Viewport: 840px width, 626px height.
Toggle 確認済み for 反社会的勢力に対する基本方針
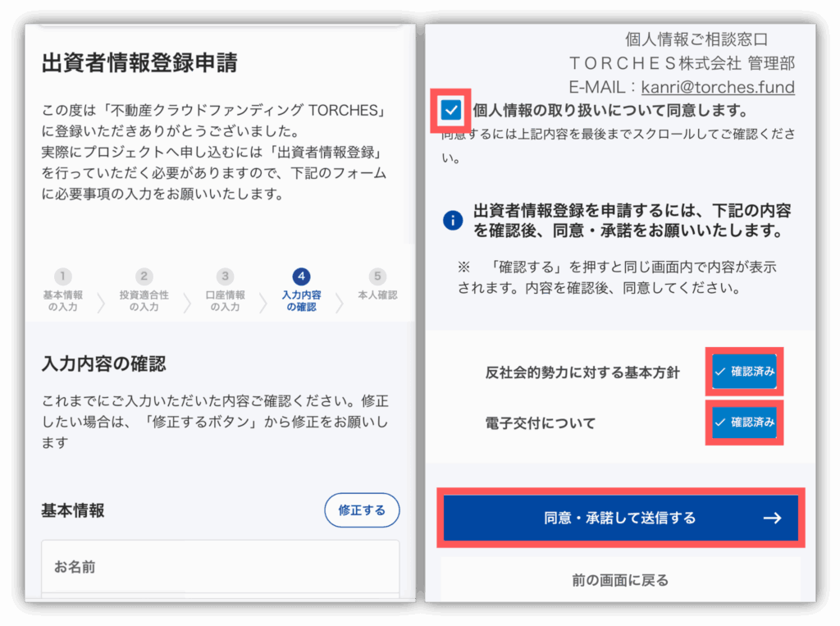[x=744, y=372]
